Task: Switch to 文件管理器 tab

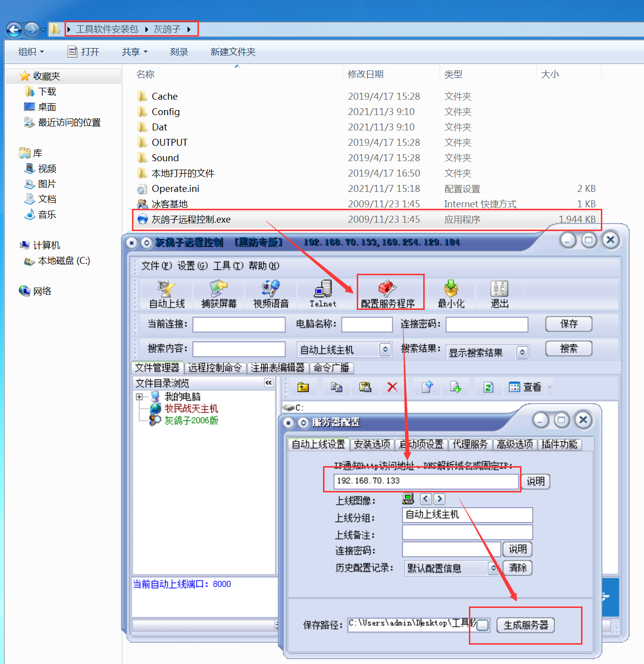Action: pos(157,367)
